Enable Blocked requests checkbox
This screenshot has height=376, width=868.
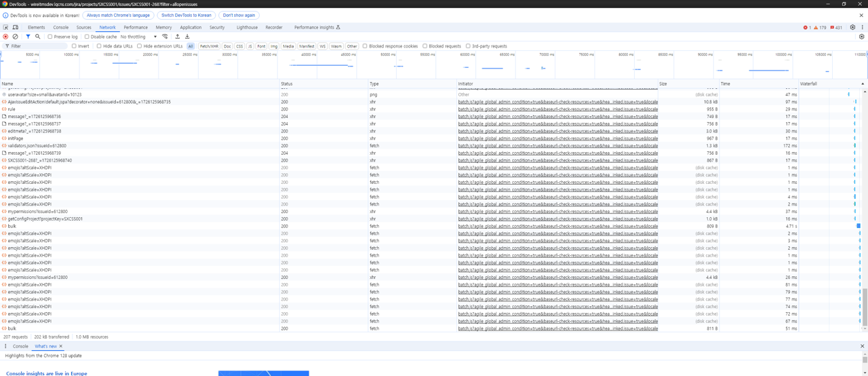coord(425,46)
